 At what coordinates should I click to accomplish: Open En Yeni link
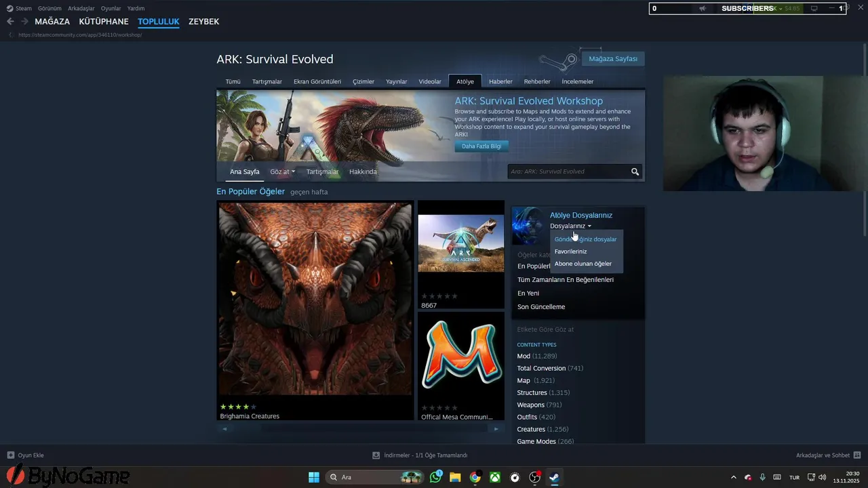click(528, 293)
